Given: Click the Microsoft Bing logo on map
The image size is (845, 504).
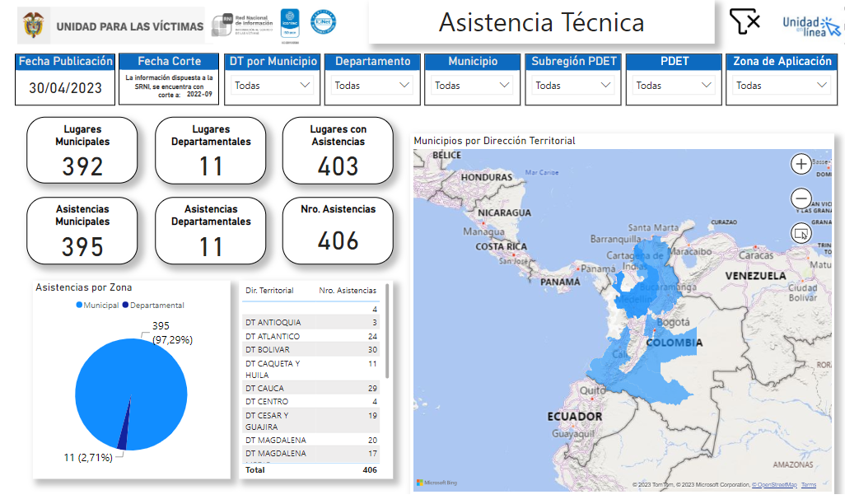Looking at the screenshot, I should 436,482.
